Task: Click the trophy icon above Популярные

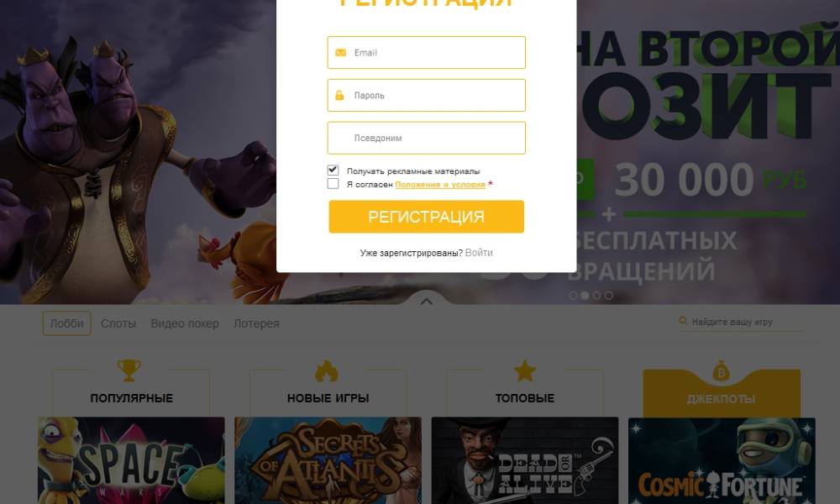Action: (x=129, y=370)
